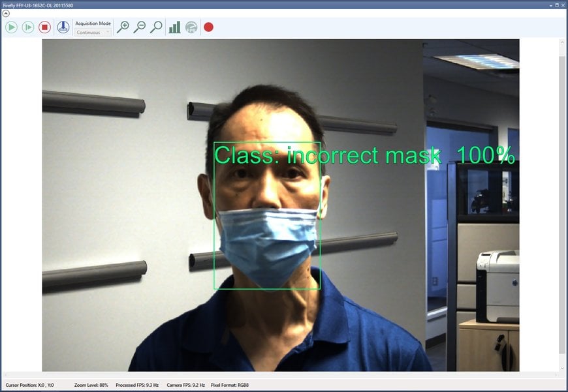Click the vertical scrollbar beside the image
568x392 pixels.
tap(561, 196)
